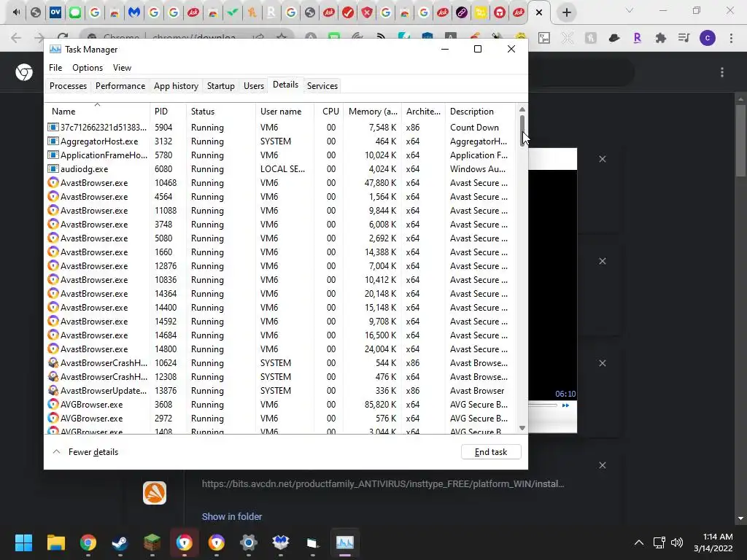Click the Task Manager vertical scroll thumb
747x560 pixels.
tap(522, 130)
